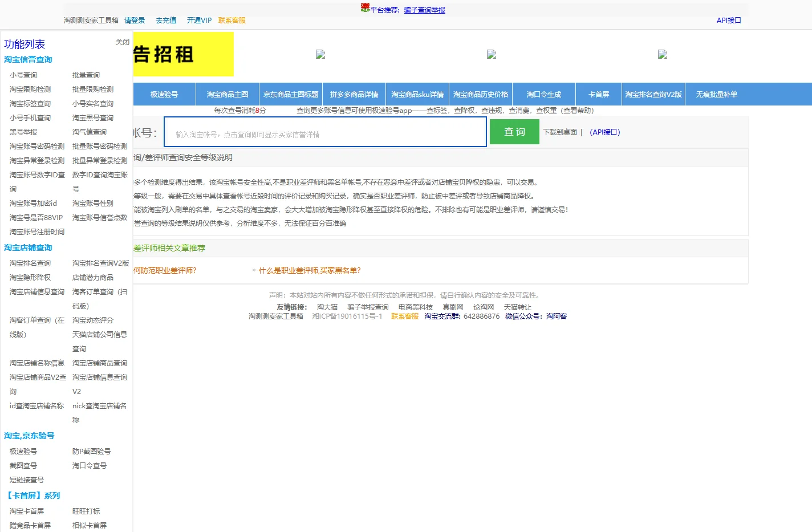Image resolution: width=812 pixels, height=532 pixels.
Task: Click 极速验号 in the left sidebar
Action: point(23,452)
